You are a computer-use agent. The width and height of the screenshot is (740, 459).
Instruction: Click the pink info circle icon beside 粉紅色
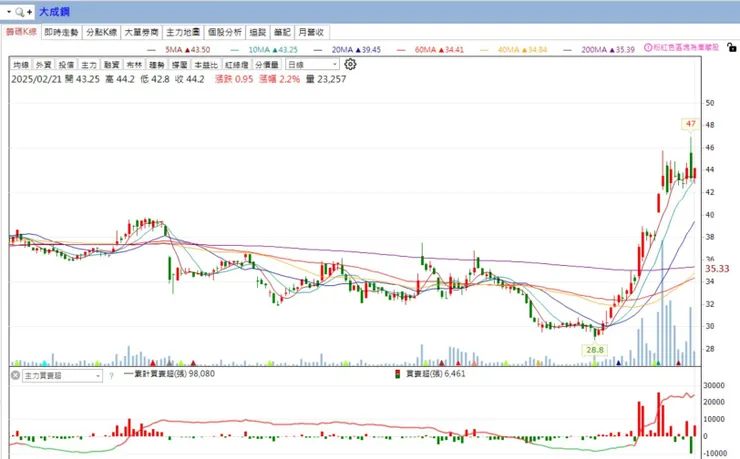[x=648, y=48]
